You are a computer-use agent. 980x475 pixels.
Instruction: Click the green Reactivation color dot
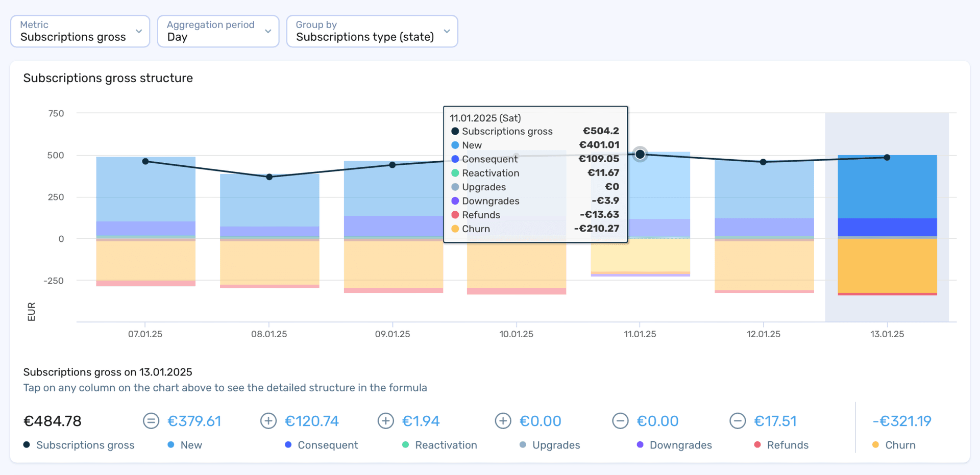405,444
